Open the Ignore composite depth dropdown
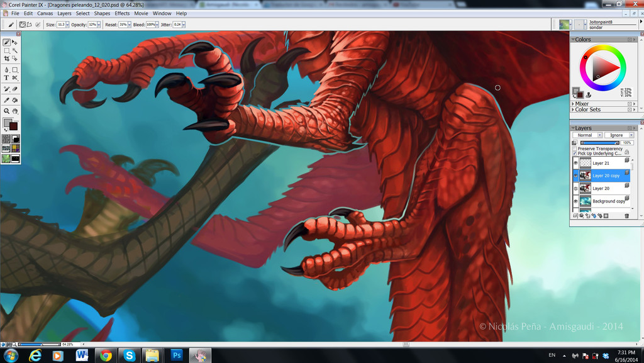The image size is (644, 363). tap(619, 135)
